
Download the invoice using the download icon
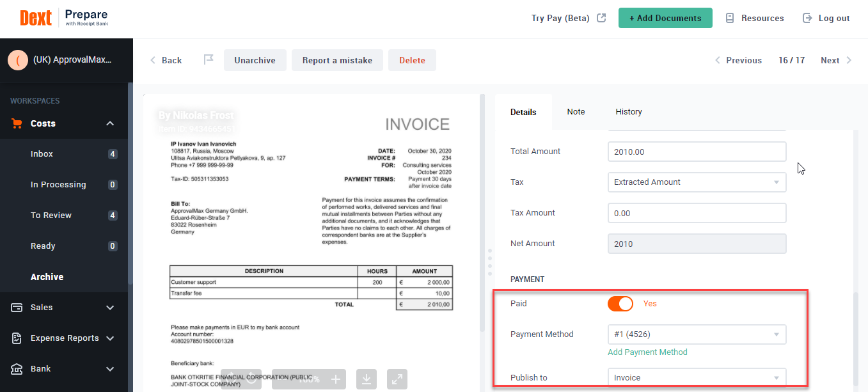(367, 379)
